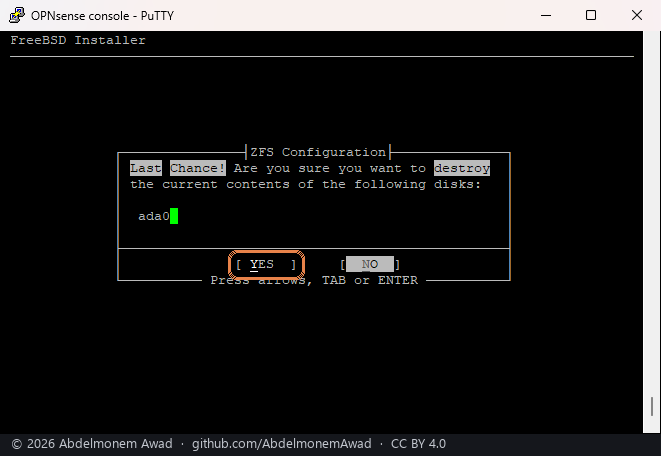Select the YES button in the dialog
Image resolution: width=661 pixels, height=456 pixels.
266,264
